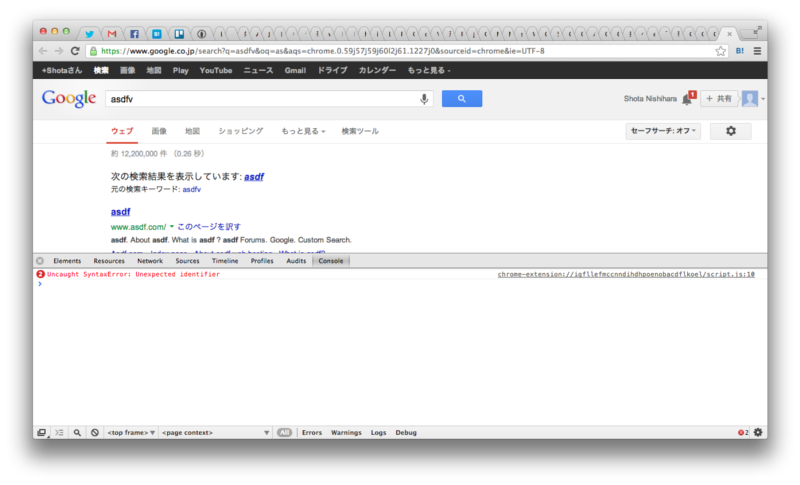Select the ウェブ results tab
Viewport: 800px width, 485px height.
pos(122,131)
